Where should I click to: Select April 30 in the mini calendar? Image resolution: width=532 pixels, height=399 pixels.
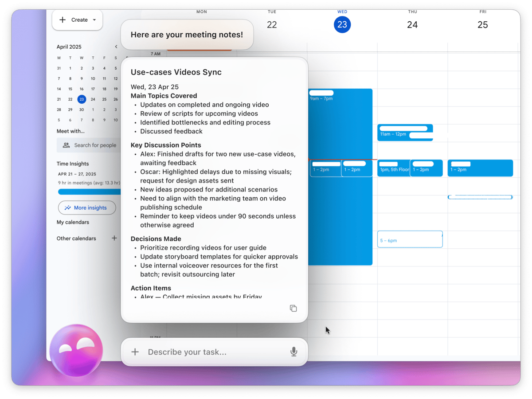pyautogui.click(x=82, y=110)
